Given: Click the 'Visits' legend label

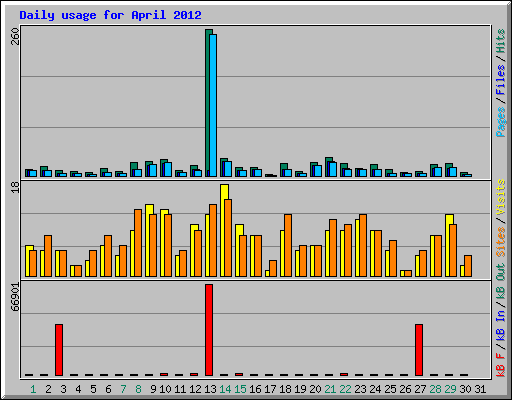Looking at the screenshot, I should click(500, 197).
